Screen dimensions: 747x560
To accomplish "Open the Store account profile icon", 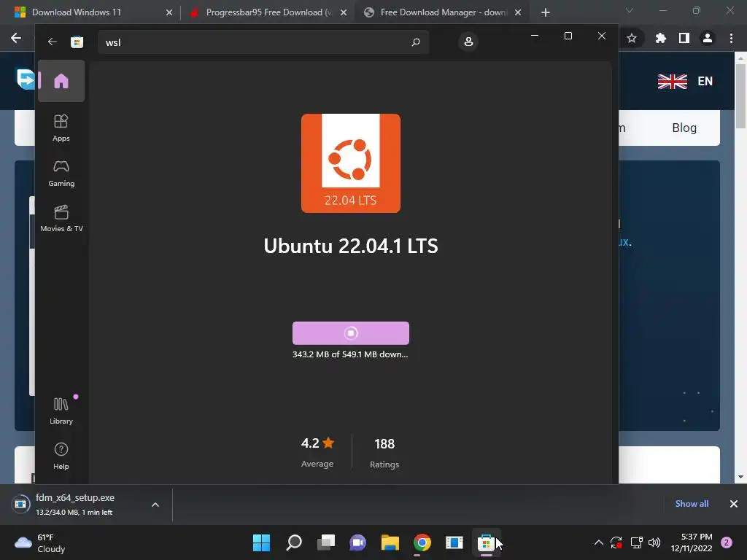I will click(468, 42).
